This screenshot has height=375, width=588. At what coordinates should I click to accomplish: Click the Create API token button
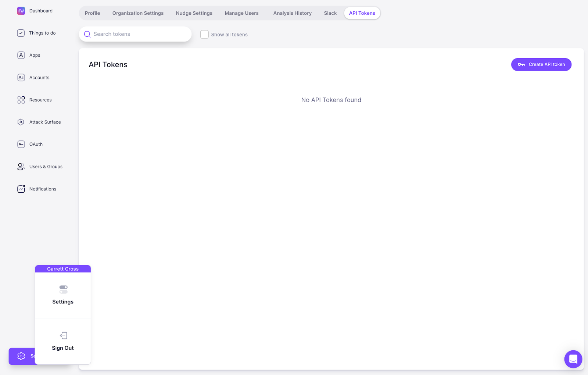coord(541,65)
